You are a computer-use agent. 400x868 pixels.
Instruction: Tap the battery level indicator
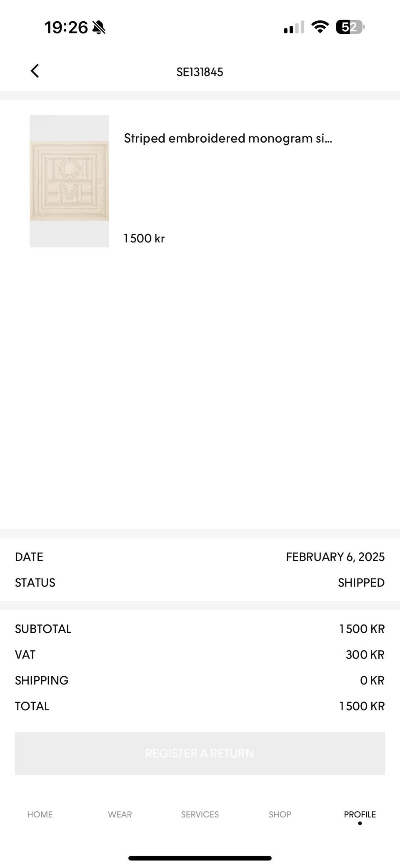point(350,27)
